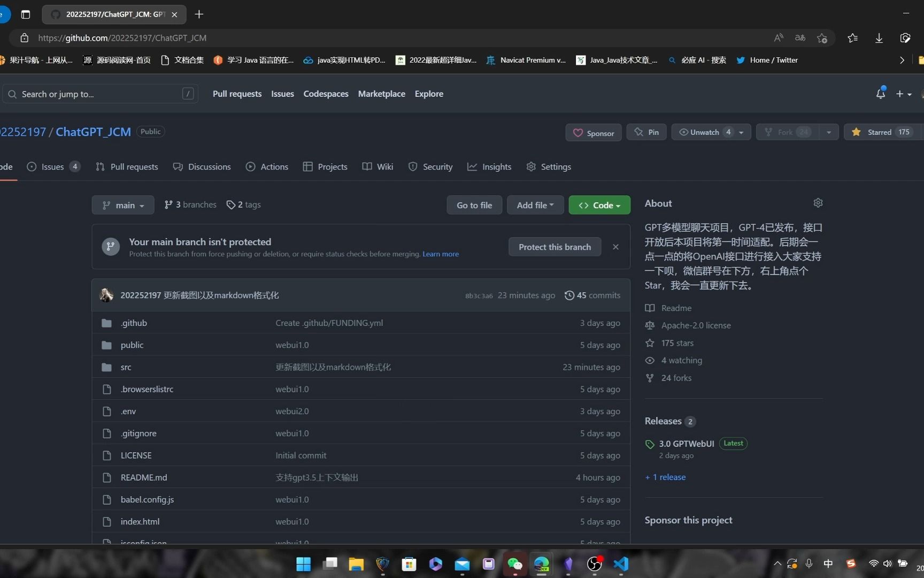Open the Add file dropdown
924x578 pixels.
(x=535, y=205)
